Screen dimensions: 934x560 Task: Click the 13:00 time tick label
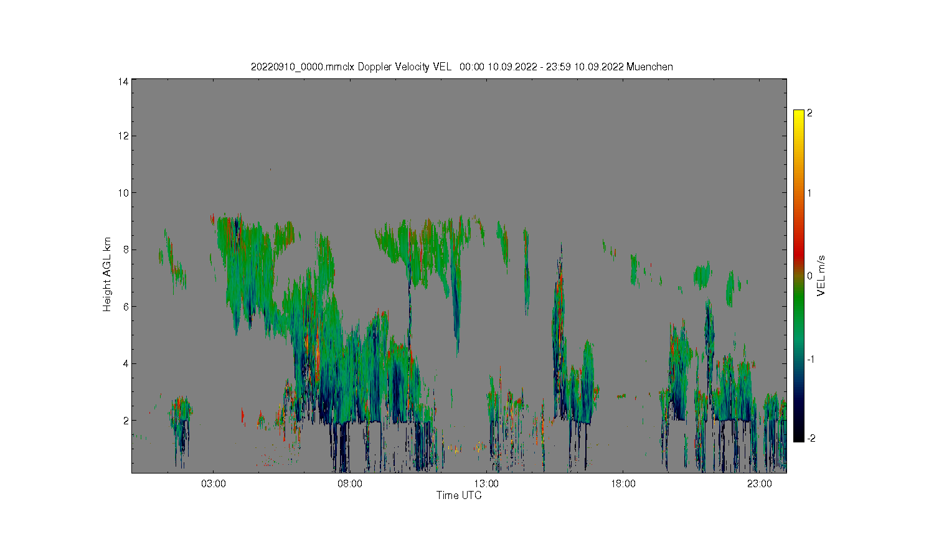486,483
